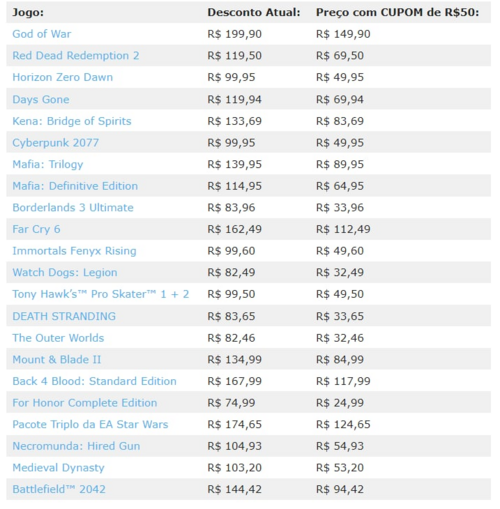This screenshot has width=500, height=509.
Task: Open the God of War link
Action: point(42,34)
